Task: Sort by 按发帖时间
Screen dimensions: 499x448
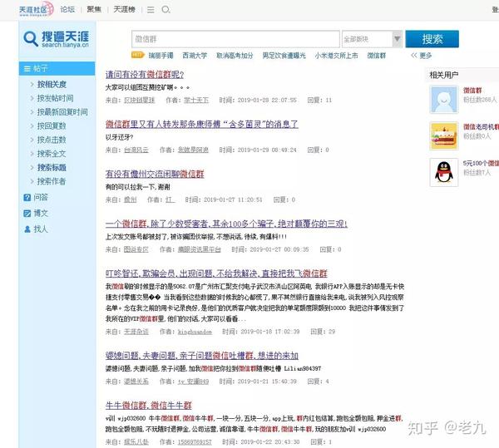Action: pos(56,98)
